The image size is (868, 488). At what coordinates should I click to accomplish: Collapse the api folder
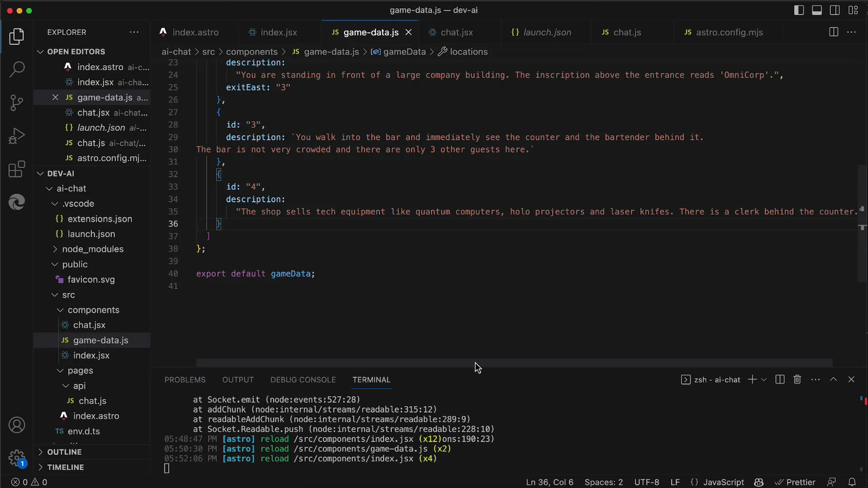tap(79, 386)
